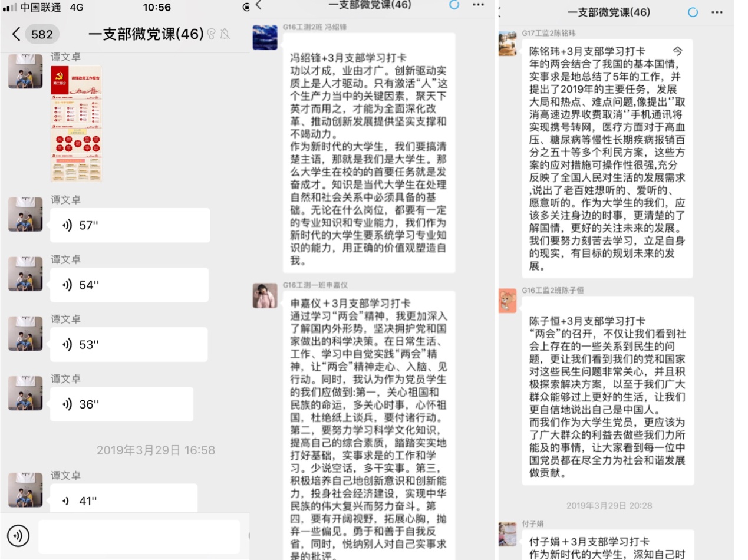Screen dimensions: 748x560
Task: Play the 36'' voice message
Action: click(x=121, y=404)
